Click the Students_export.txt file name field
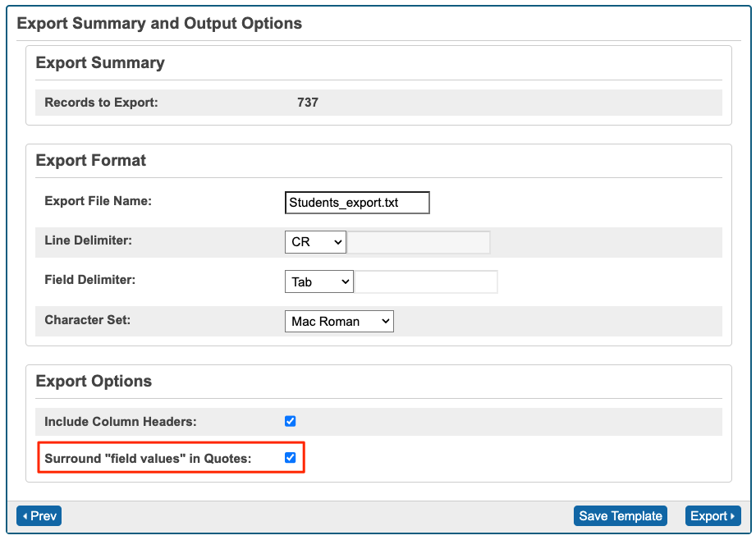This screenshot has height=540, width=756. click(x=357, y=202)
